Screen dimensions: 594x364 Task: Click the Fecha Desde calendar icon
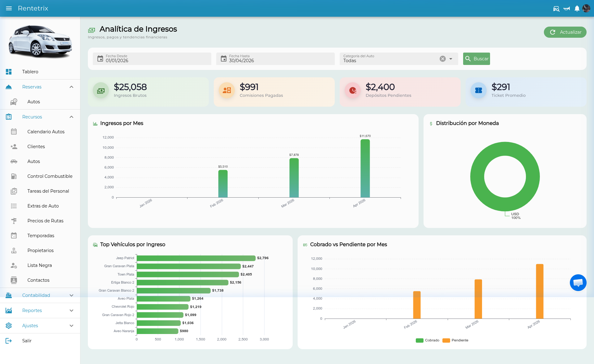point(100,59)
